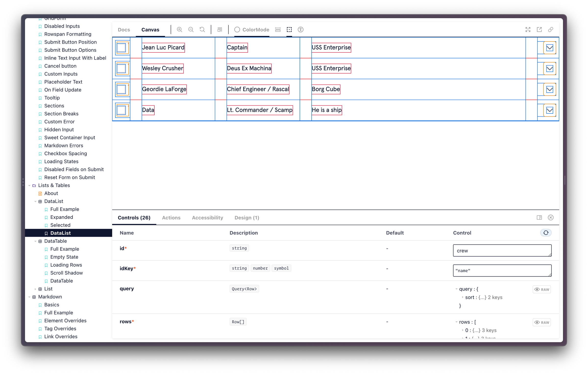The image size is (588, 374).
Task: Open the story in a new tab
Action: (x=539, y=29)
